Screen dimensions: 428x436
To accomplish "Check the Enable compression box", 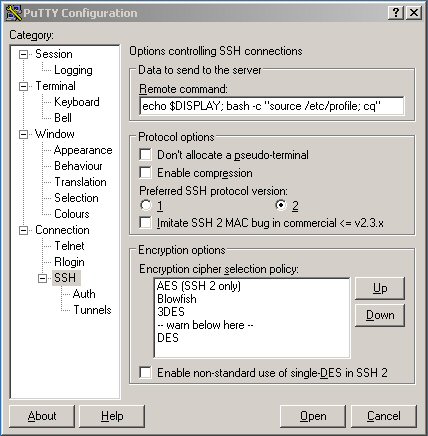I will tap(145, 173).
